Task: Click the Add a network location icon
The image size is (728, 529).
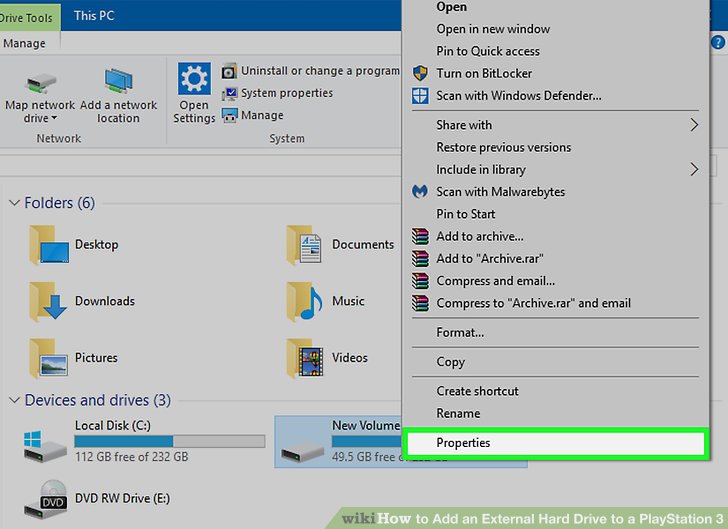Action: 118,82
